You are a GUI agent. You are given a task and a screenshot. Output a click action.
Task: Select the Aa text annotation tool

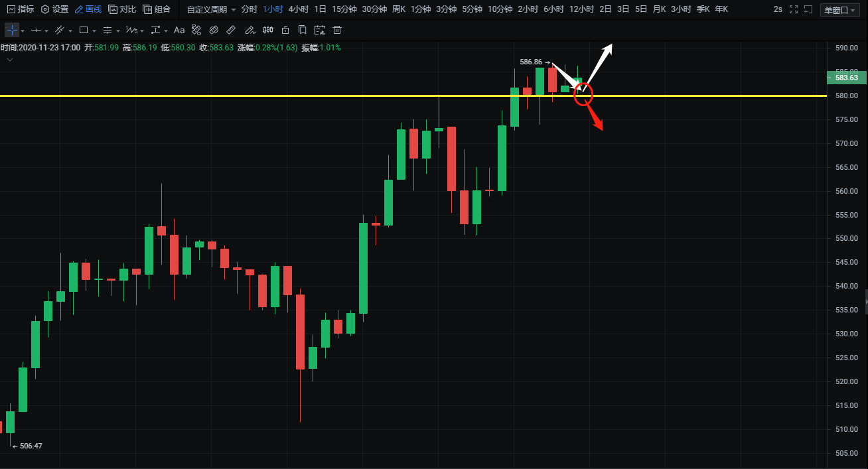coord(179,31)
